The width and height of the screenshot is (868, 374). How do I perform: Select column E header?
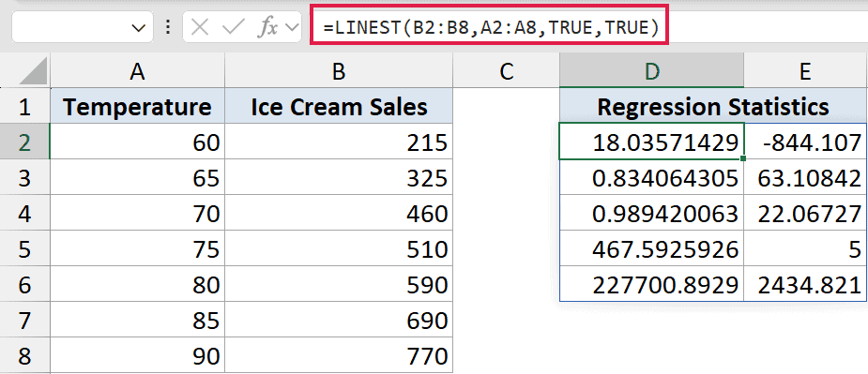coord(805,71)
